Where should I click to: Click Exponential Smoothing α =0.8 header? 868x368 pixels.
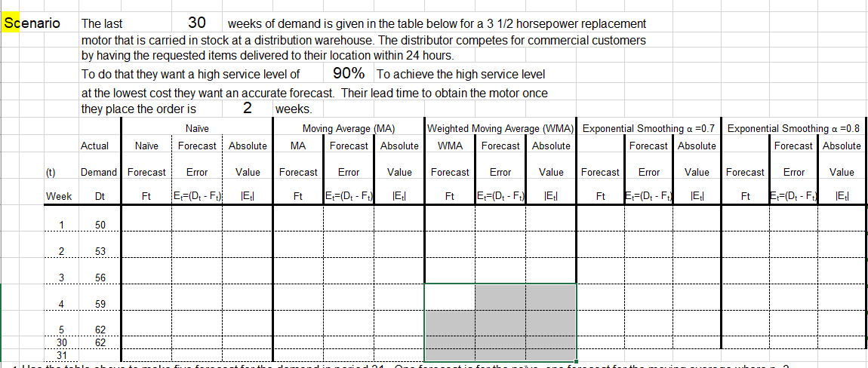pyautogui.click(x=794, y=129)
